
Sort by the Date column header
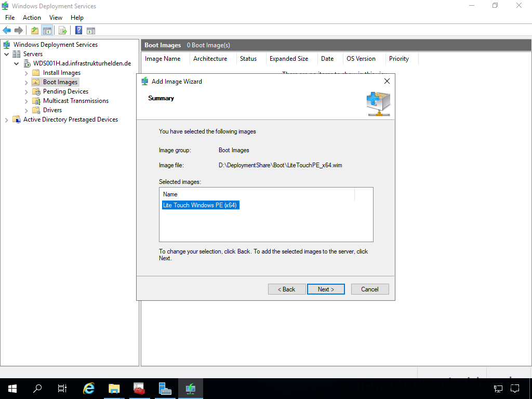330,59
